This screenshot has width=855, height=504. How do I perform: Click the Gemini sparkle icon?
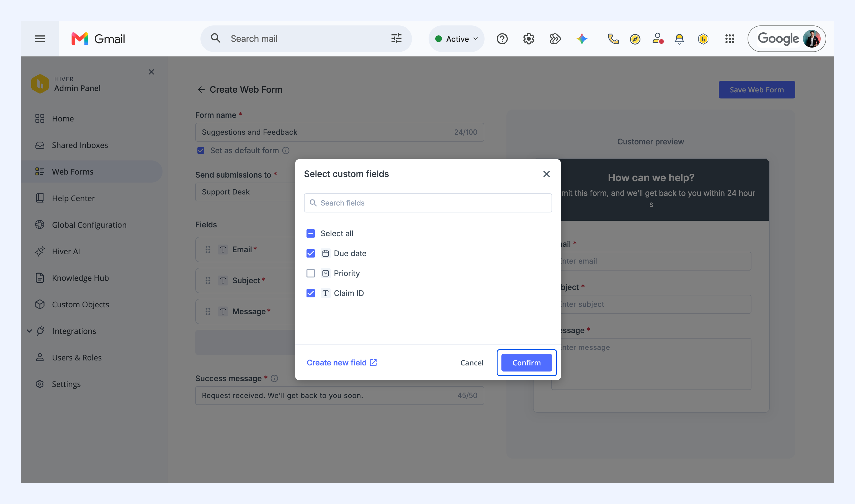pos(582,39)
